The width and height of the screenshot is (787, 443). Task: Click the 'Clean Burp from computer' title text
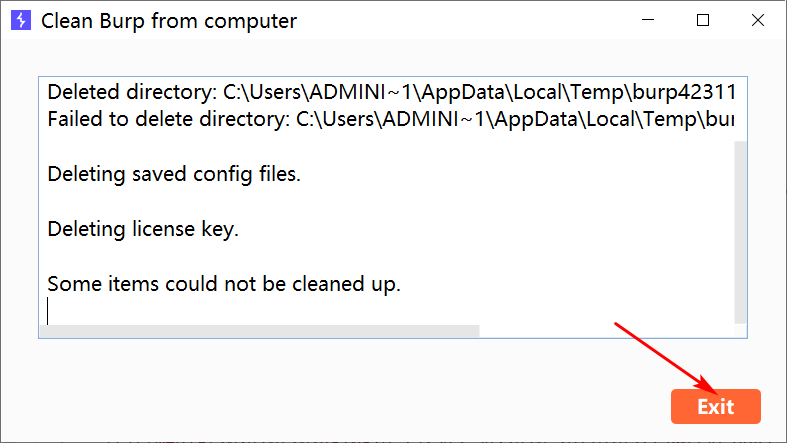click(169, 21)
